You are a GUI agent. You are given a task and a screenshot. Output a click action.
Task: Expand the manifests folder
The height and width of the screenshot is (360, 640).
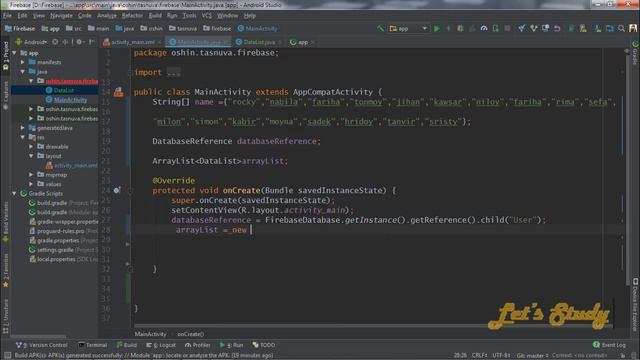(x=23, y=62)
